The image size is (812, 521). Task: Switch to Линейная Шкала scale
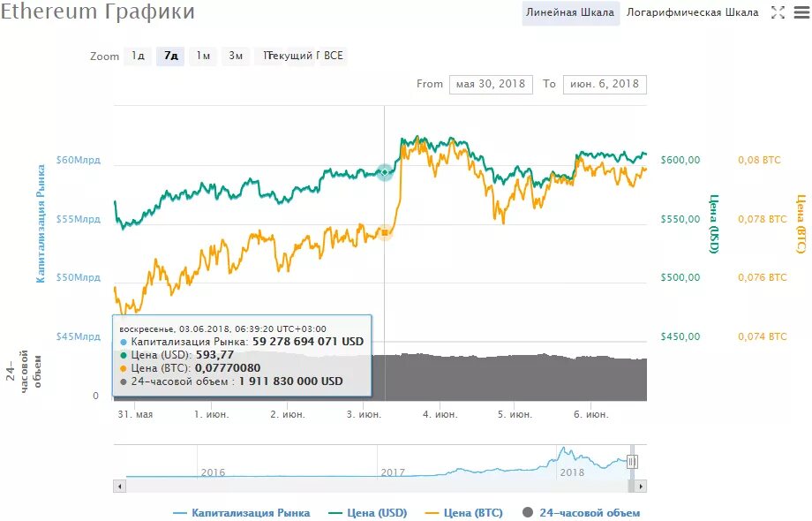click(570, 12)
